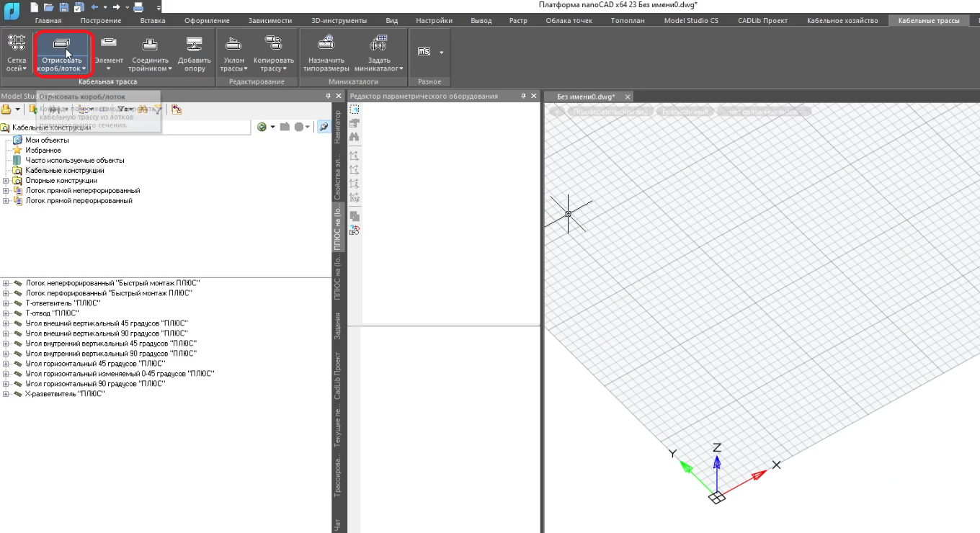Select Часто используемые объекты tree item
This screenshot has height=533, width=980.
pos(75,161)
